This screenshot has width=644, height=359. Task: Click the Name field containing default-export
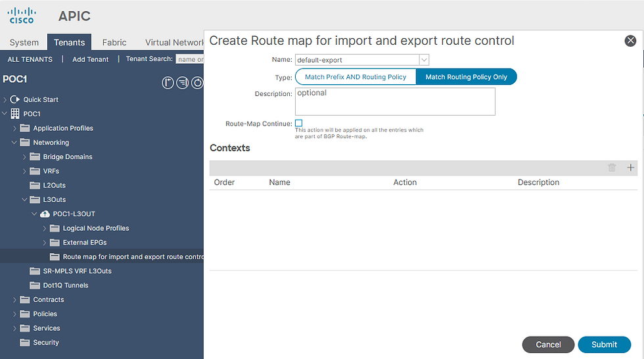pyautogui.click(x=357, y=60)
